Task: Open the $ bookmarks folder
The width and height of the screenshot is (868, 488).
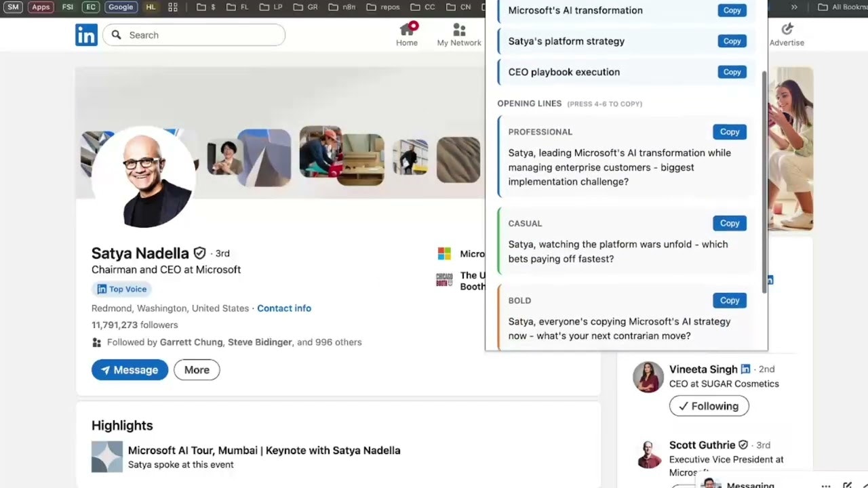Action: click(206, 7)
